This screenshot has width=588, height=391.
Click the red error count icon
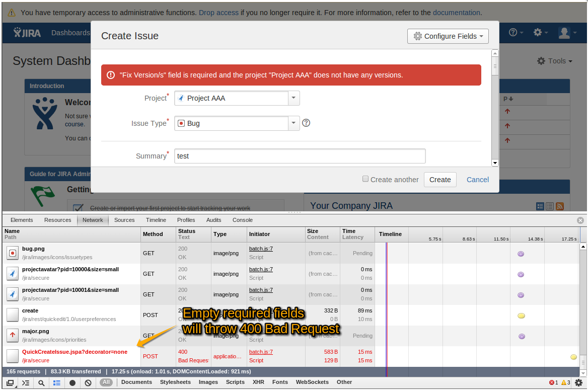[x=552, y=383]
